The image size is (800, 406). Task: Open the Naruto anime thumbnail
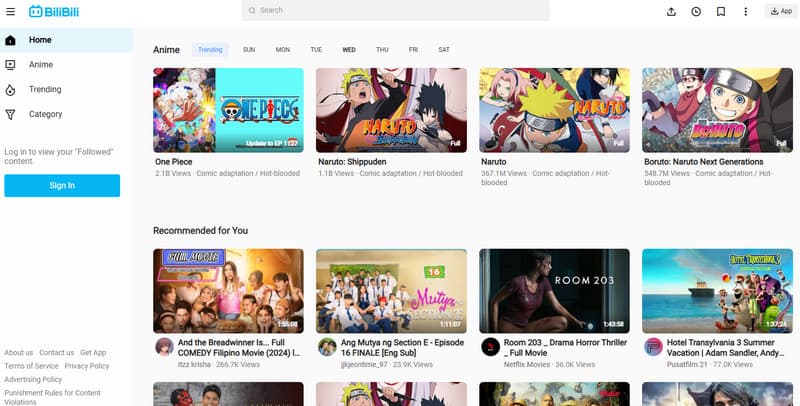point(554,110)
